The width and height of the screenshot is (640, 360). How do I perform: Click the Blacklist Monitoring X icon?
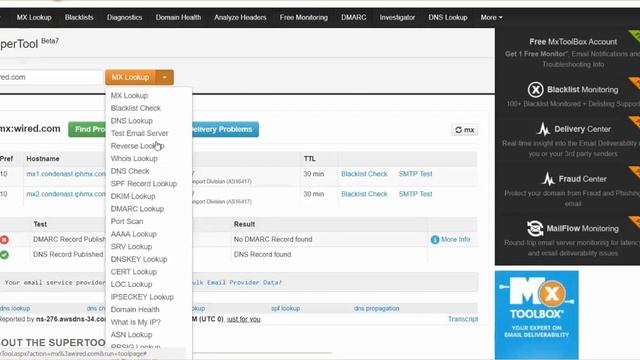(536, 89)
